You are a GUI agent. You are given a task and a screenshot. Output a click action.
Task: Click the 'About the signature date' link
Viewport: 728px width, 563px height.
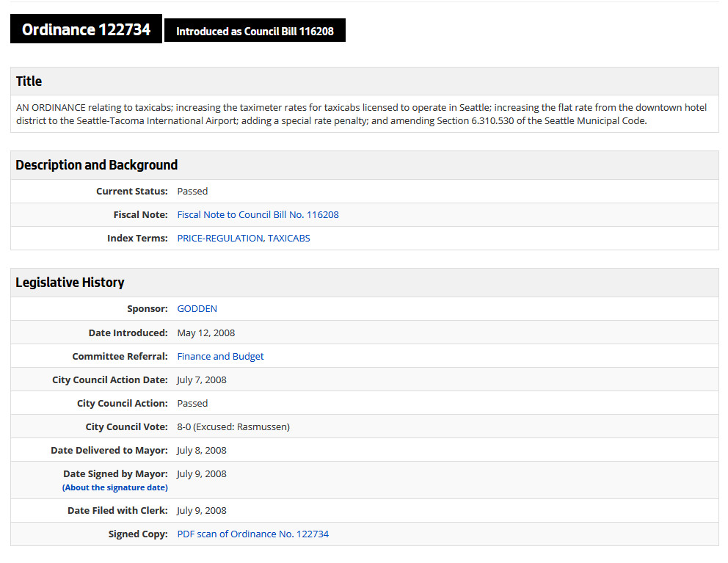[114, 487]
